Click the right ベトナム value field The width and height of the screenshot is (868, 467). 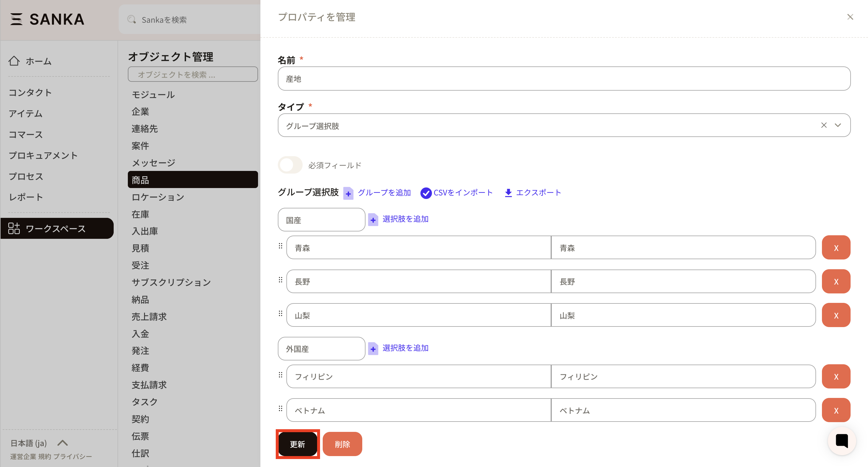coord(683,410)
